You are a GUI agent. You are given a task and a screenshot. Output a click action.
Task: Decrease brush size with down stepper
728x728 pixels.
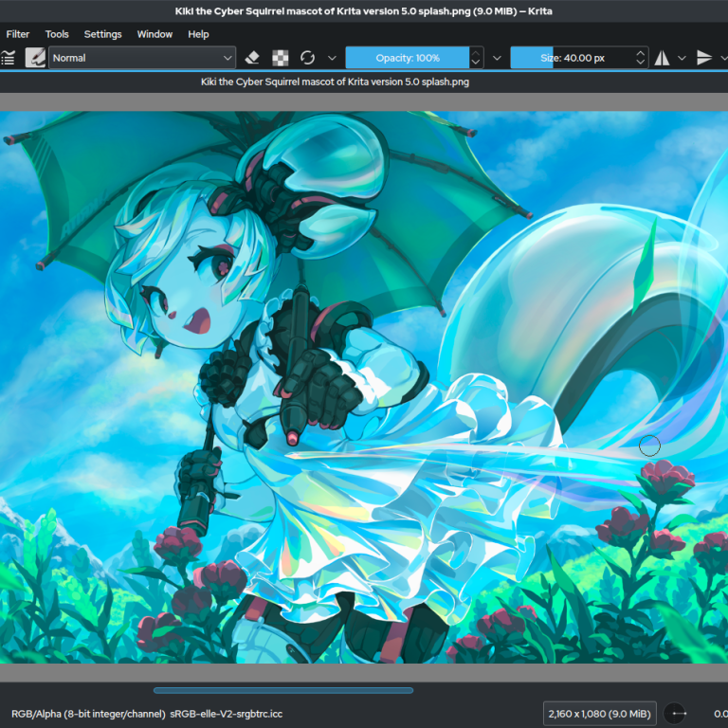[x=640, y=63]
